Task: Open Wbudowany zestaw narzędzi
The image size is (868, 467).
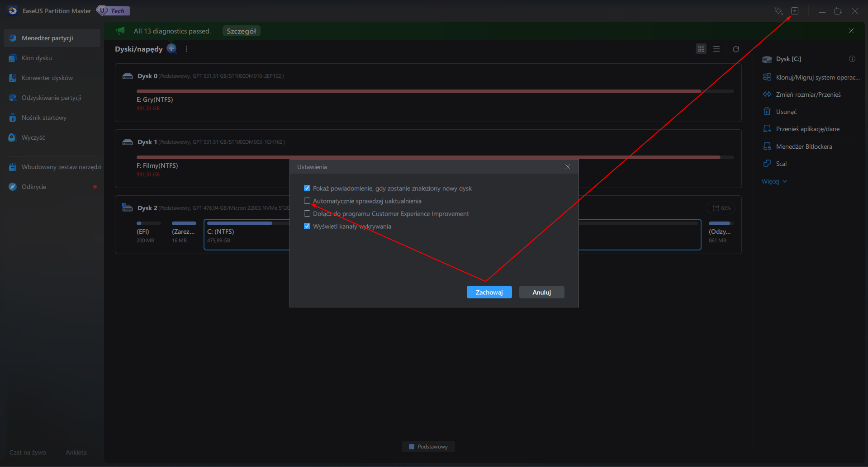Action: click(52, 167)
